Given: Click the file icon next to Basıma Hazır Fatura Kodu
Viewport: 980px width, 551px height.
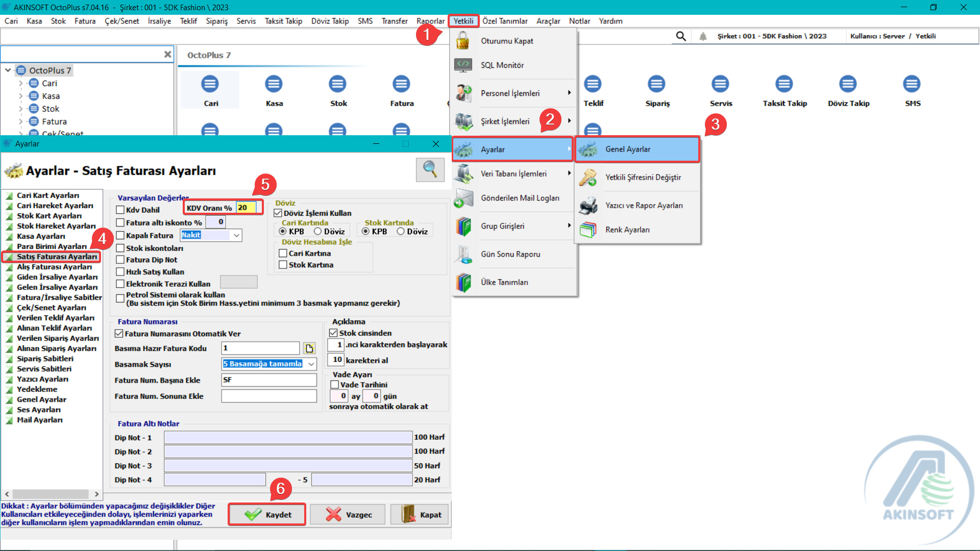Looking at the screenshot, I should (x=309, y=348).
